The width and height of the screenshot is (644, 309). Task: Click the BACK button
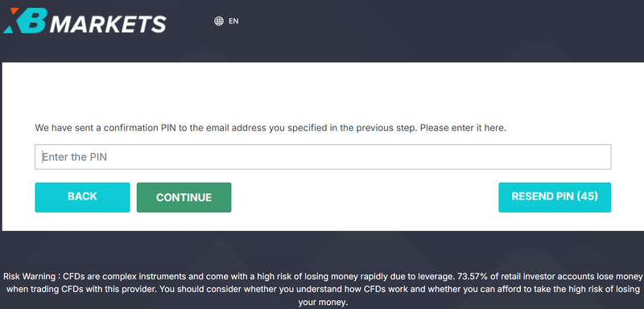[82, 197]
